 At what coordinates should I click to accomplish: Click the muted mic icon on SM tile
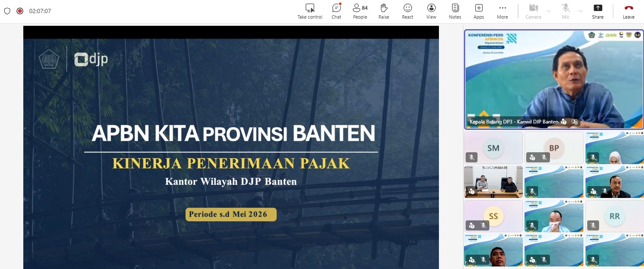[472, 157]
